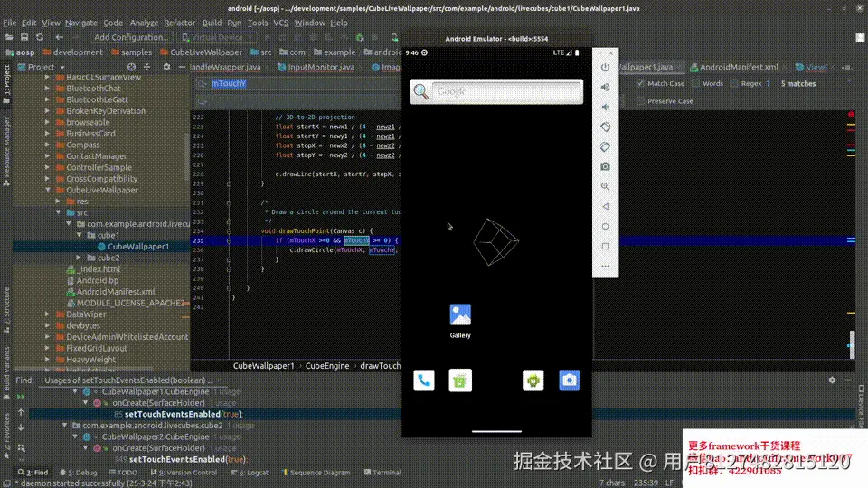
Task: Click the emulator Overview square button
Action: coord(605,246)
